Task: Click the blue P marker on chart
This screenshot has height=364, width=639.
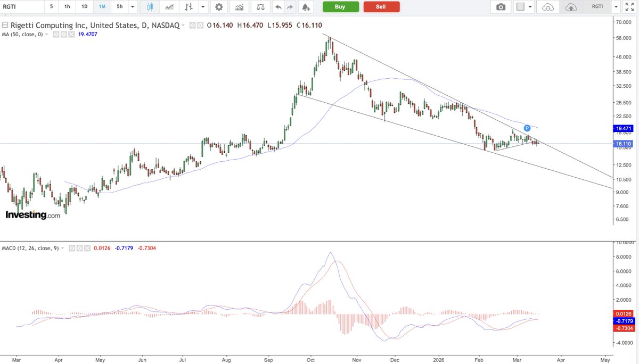Action: (527, 128)
